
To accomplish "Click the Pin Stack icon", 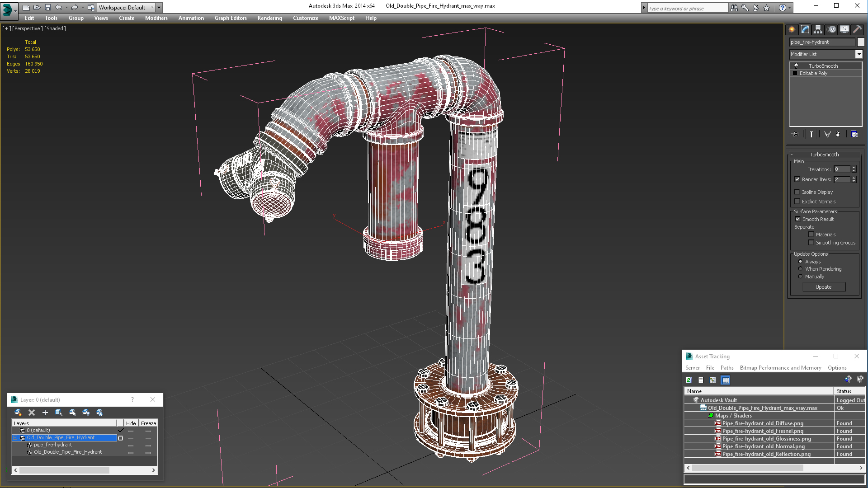I will pos(796,134).
